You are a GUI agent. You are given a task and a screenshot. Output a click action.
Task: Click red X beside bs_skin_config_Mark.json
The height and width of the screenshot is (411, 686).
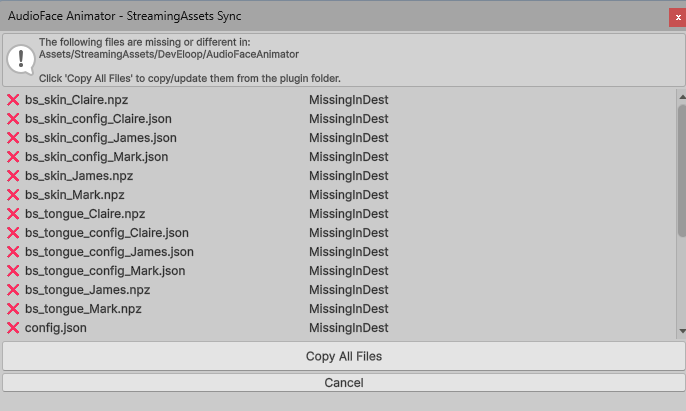(x=13, y=157)
